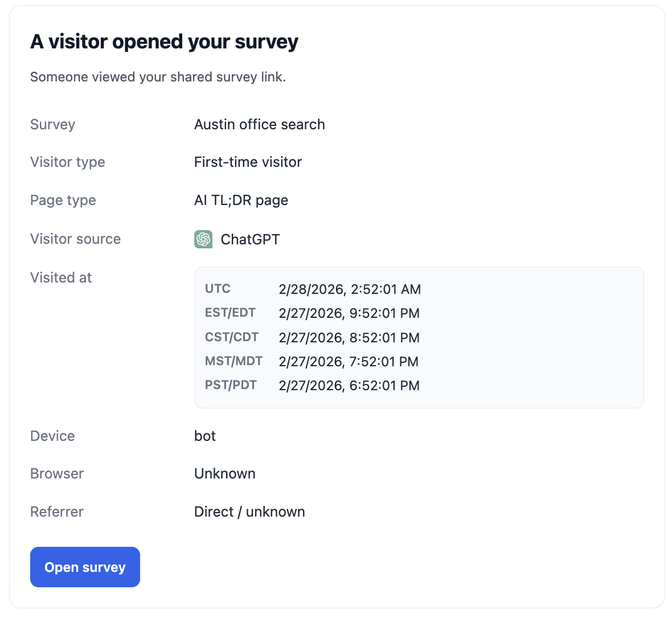Click the Survey row label
The image size is (672, 622).
[x=52, y=124]
